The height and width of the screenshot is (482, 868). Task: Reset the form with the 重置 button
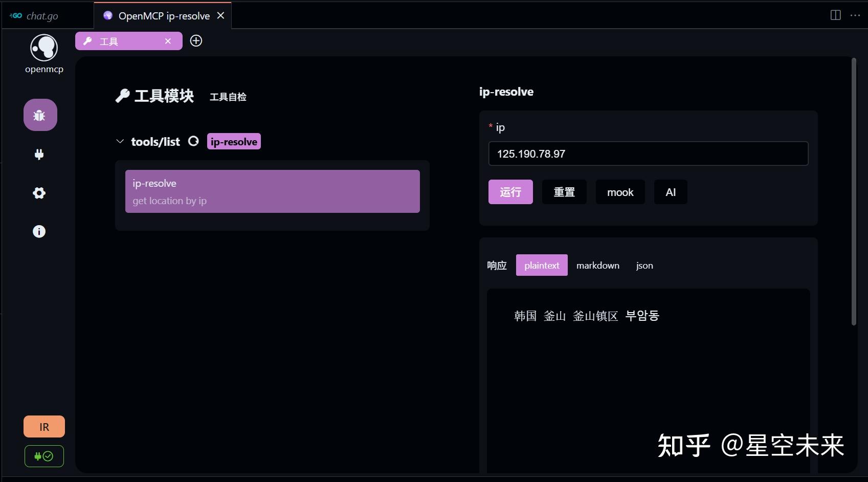point(564,192)
